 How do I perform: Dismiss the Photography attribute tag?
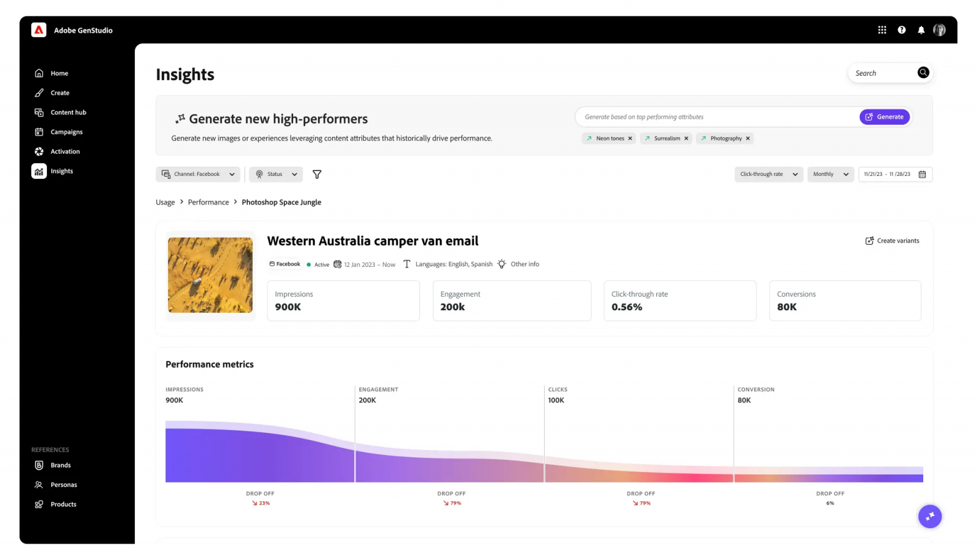coord(749,138)
